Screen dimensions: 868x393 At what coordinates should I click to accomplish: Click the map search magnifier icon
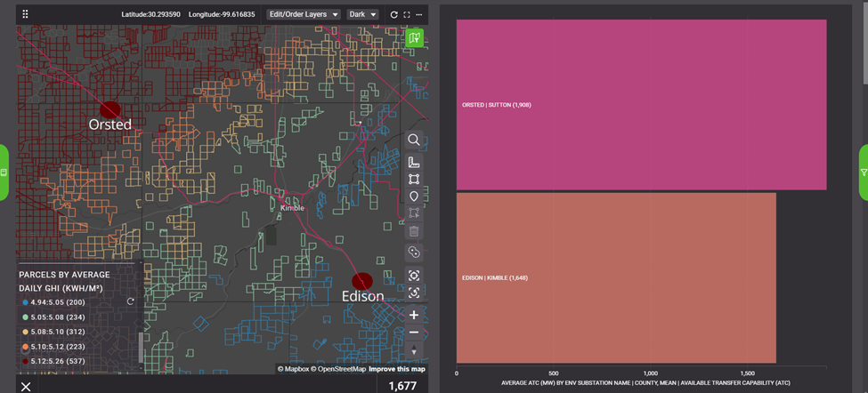[x=414, y=140]
